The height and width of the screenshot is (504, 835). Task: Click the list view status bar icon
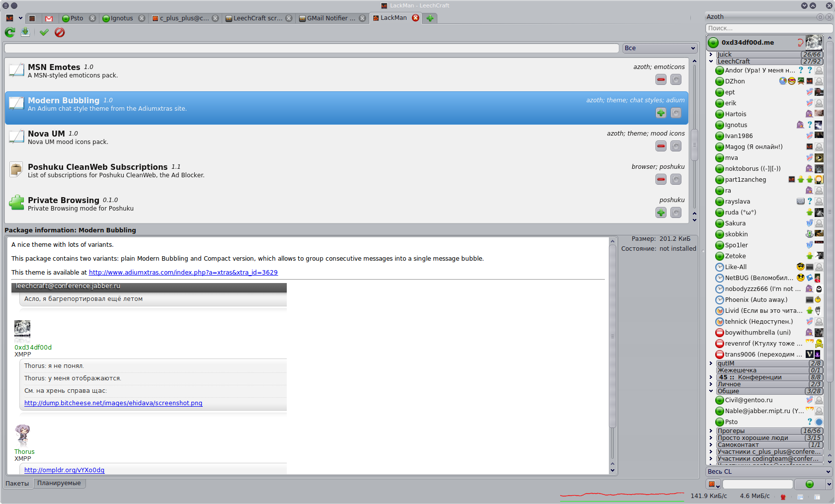817,497
